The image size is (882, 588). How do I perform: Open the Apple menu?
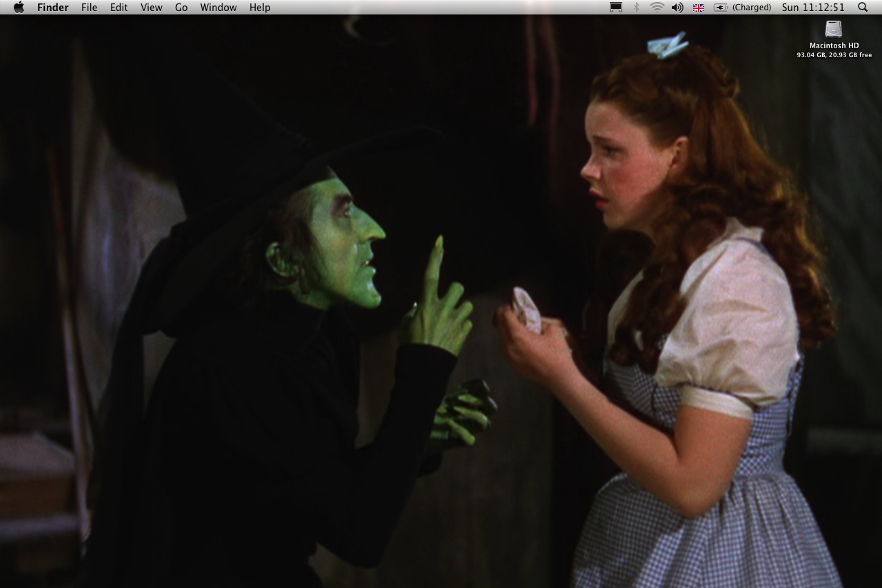point(19,7)
